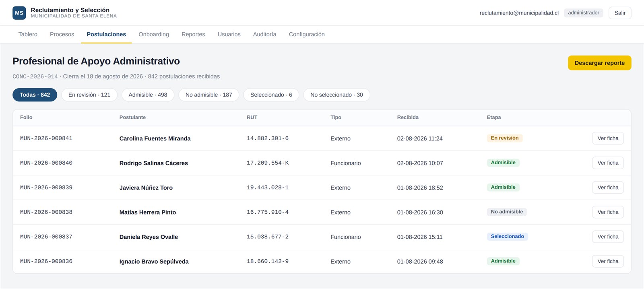Click the En revisión status badge
Viewport: 644px width, 289px height.
click(505, 138)
